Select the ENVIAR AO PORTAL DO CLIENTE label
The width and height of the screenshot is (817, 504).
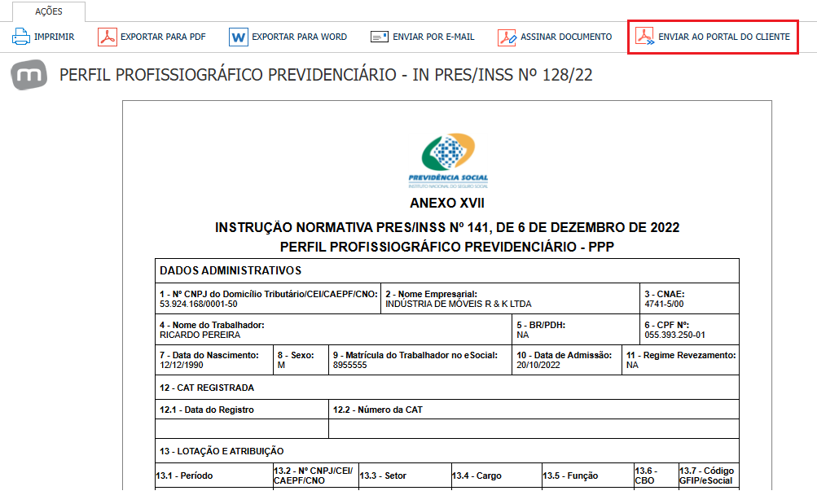coord(724,37)
